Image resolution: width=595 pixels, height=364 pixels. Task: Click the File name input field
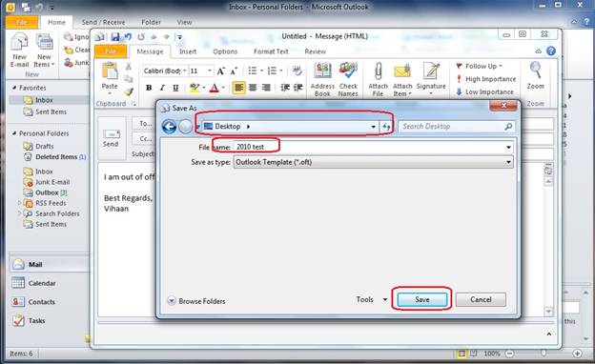click(373, 147)
